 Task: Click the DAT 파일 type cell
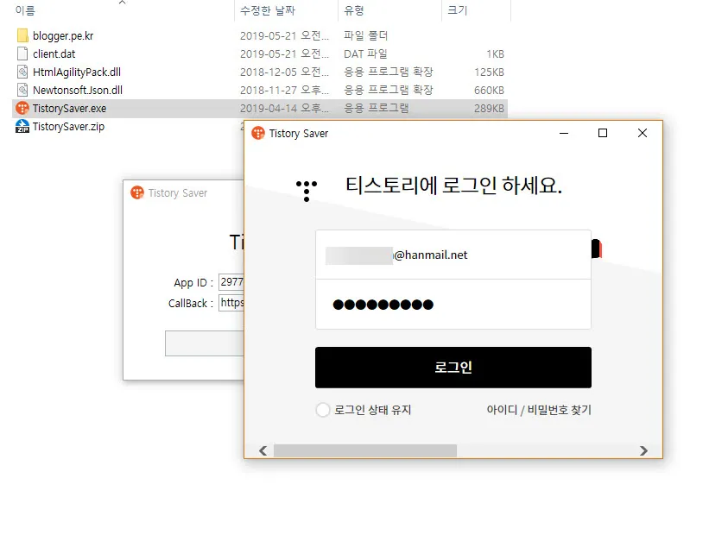tap(365, 53)
